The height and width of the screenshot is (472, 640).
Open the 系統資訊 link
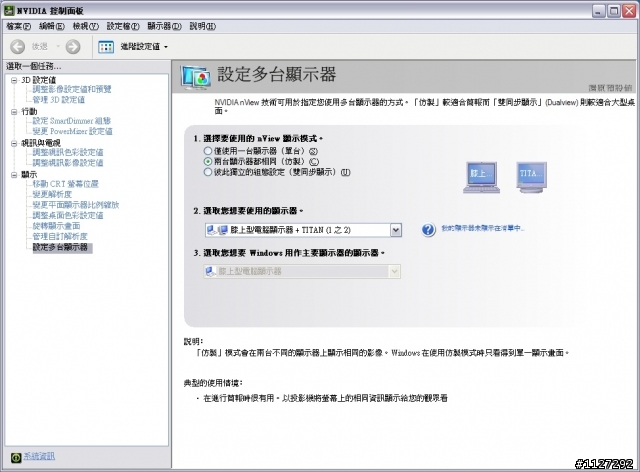coord(39,456)
